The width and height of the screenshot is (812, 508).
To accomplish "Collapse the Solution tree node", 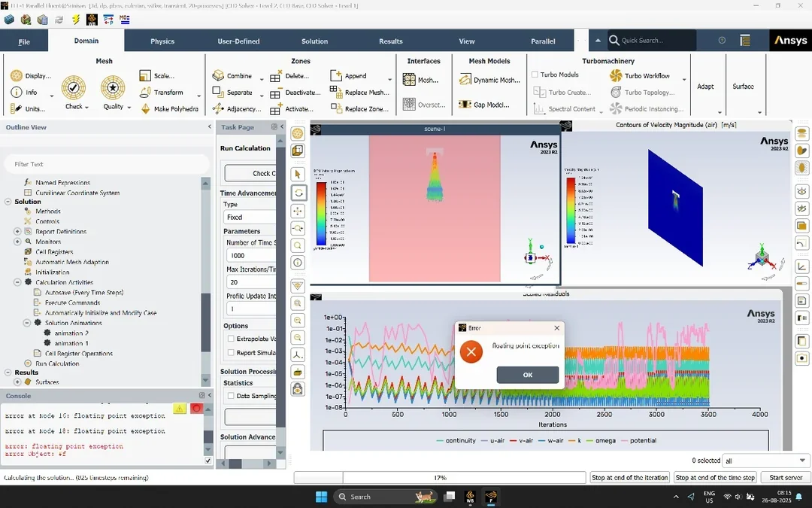I will click(x=8, y=202).
